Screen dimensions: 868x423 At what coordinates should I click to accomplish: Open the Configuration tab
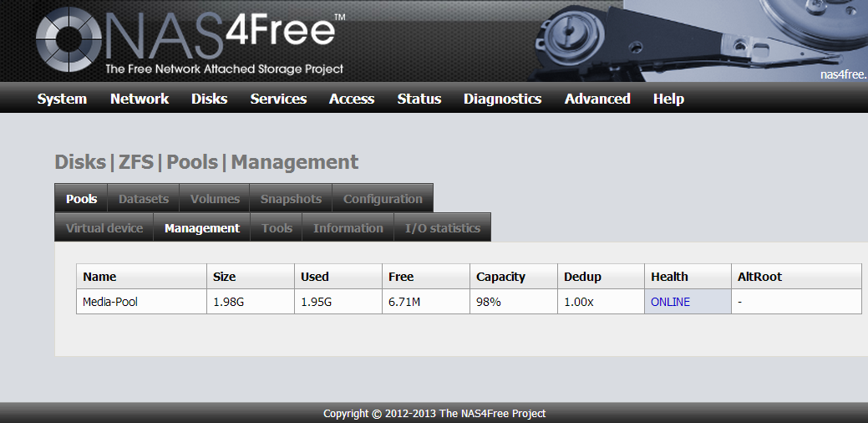coord(383,199)
